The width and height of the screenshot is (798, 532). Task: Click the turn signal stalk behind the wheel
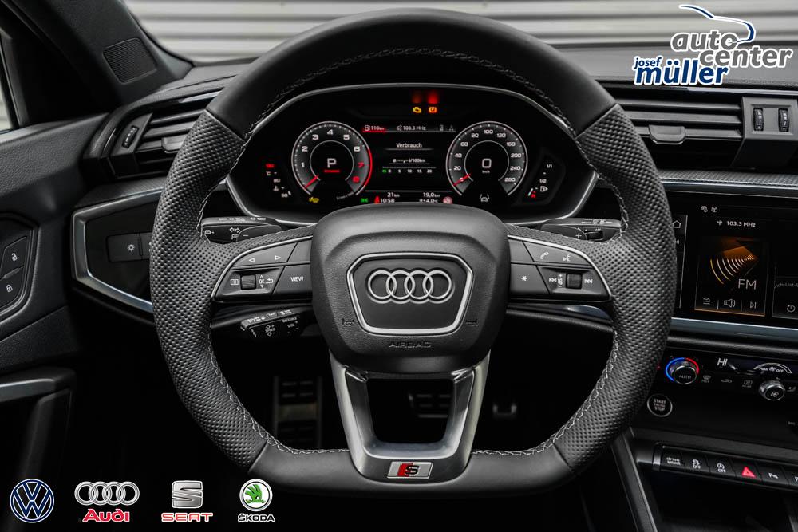coord(238,228)
